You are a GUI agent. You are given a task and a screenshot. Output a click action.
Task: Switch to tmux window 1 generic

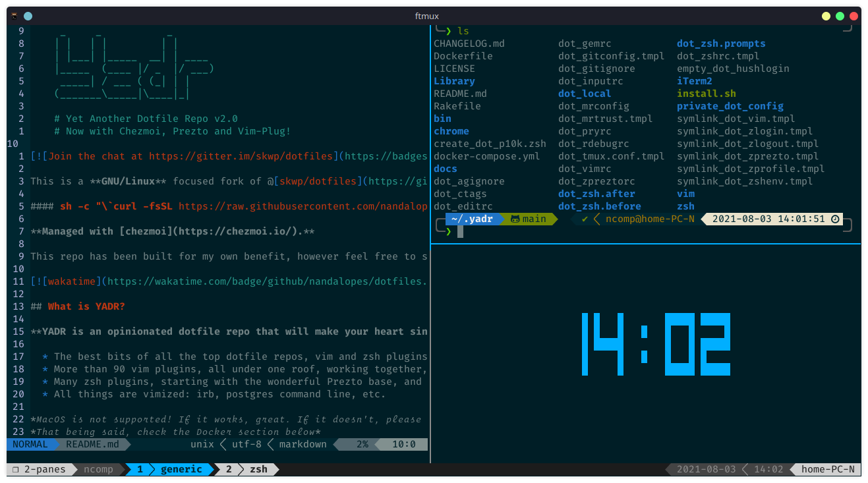point(170,469)
